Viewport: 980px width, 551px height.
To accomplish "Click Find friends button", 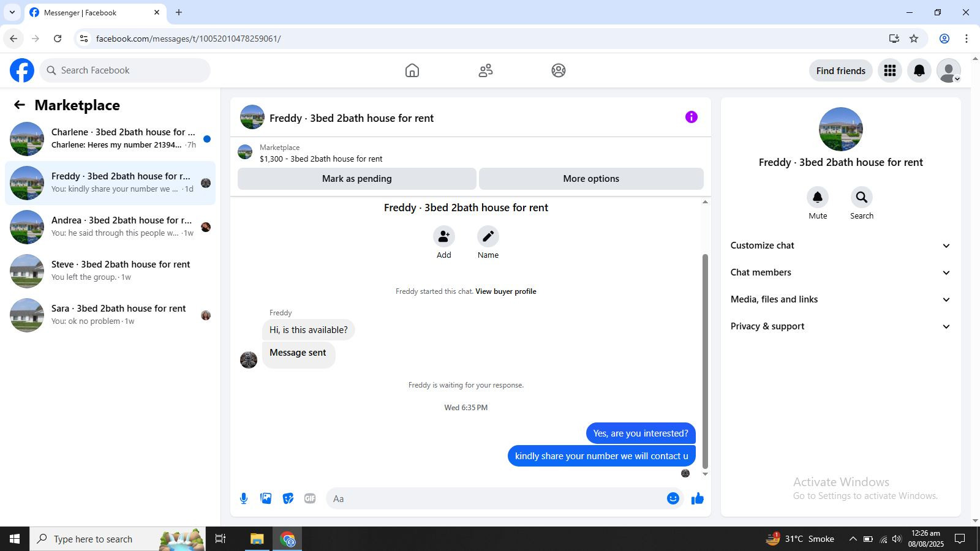I will tap(840, 70).
